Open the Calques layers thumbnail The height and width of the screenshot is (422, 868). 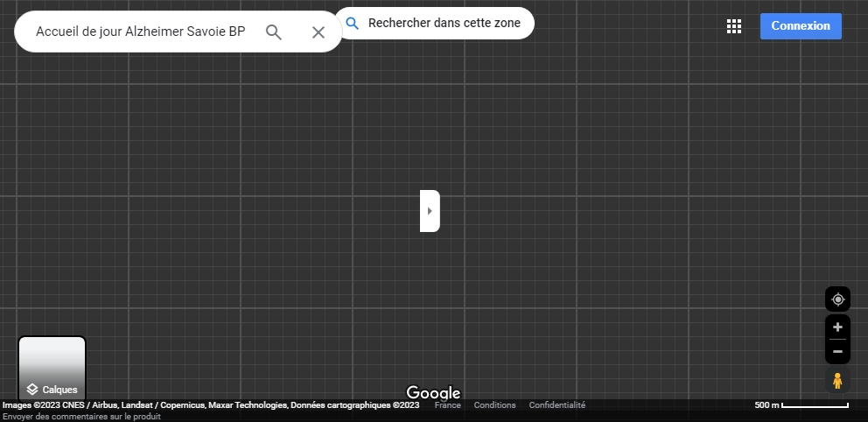click(52, 369)
